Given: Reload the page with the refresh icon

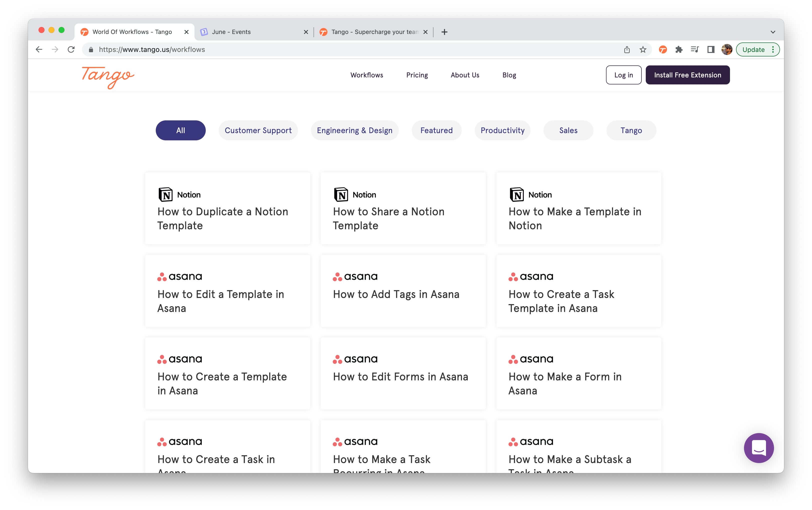Looking at the screenshot, I should 71,49.
